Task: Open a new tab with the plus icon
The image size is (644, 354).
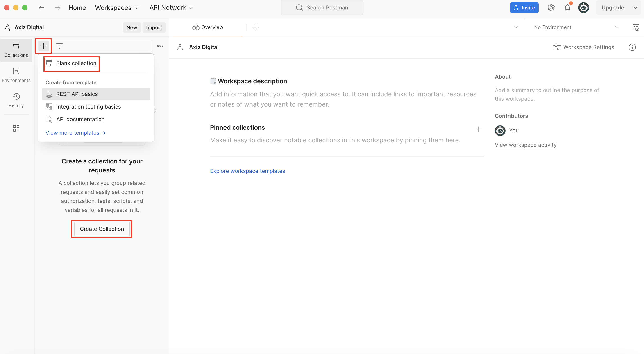Action: tap(256, 27)
